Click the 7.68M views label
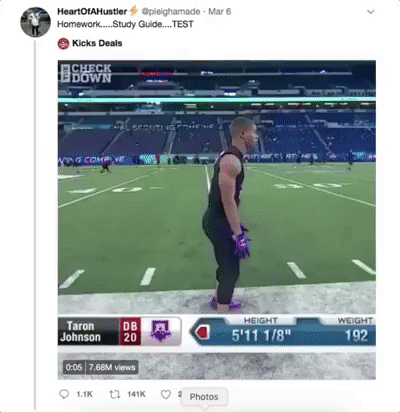Viewport: 400px width, 412px height. (112, 367)
